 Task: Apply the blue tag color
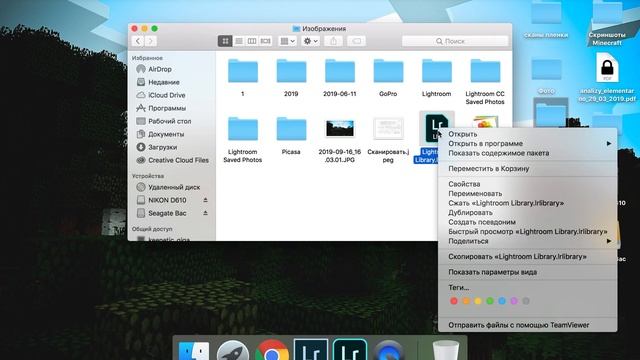[502, 301]
